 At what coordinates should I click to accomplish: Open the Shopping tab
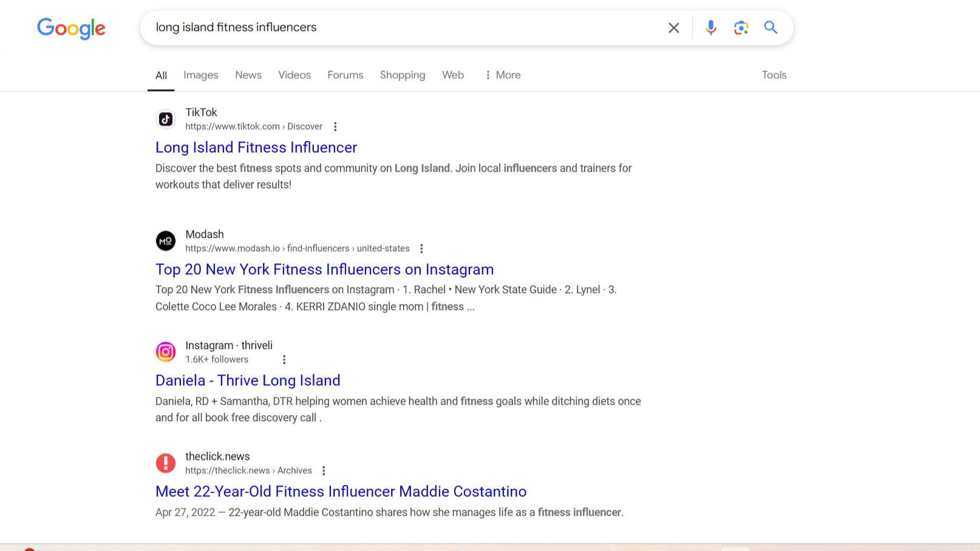click(403, 75)
